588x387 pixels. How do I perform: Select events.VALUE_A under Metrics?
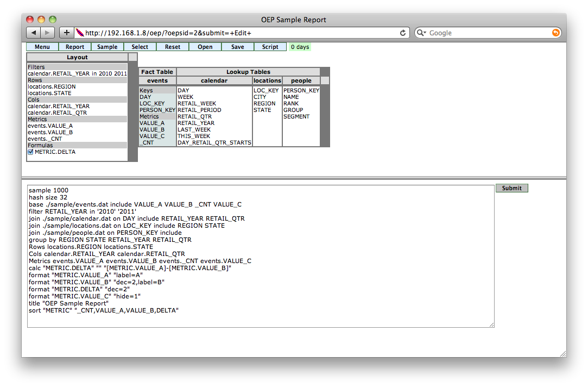[x=49, y=126]
